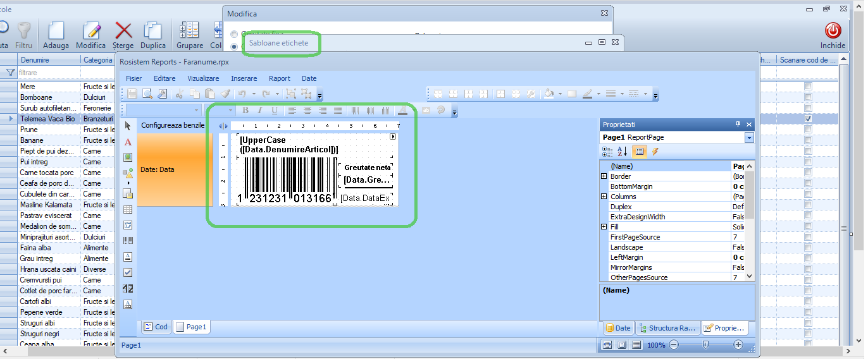Select the checkbox control tool in the toolbox
868x359 pixels.
coord(128,272)
